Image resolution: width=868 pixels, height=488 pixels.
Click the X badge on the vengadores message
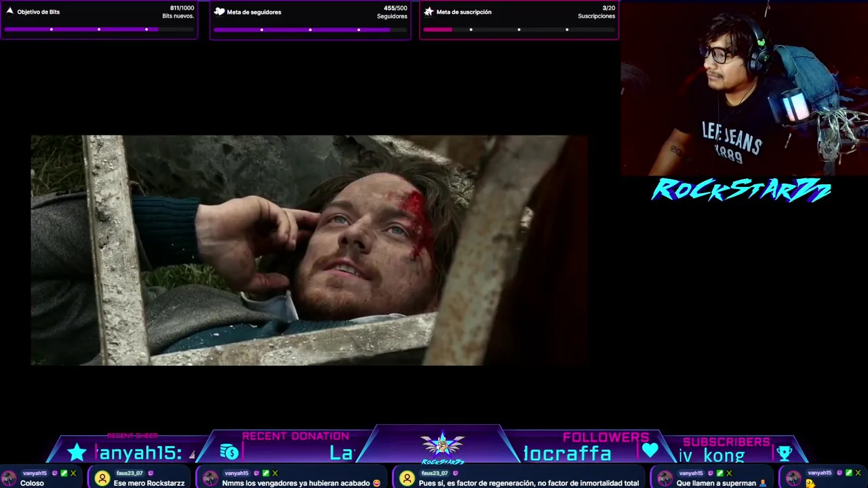(x=275, y=473)
